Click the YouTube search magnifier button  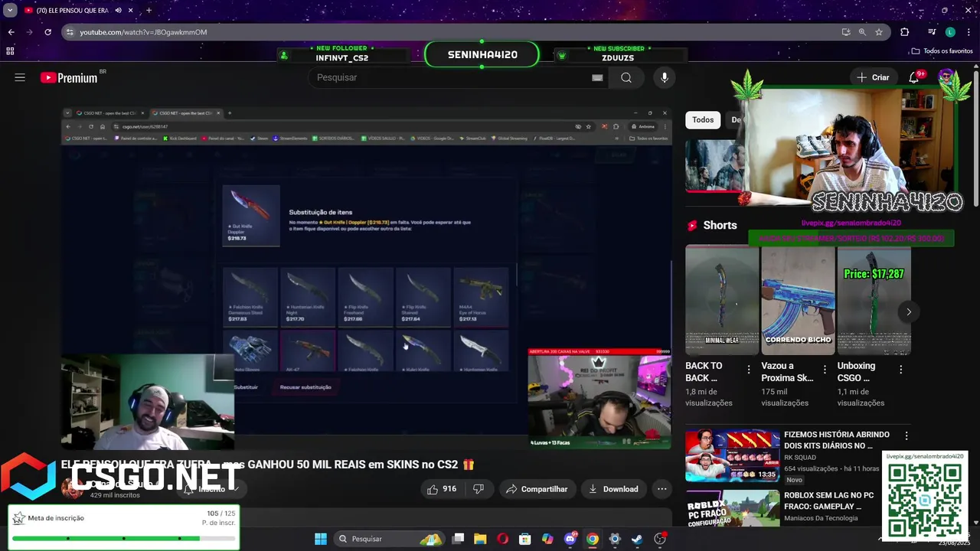tap(626, 77)
